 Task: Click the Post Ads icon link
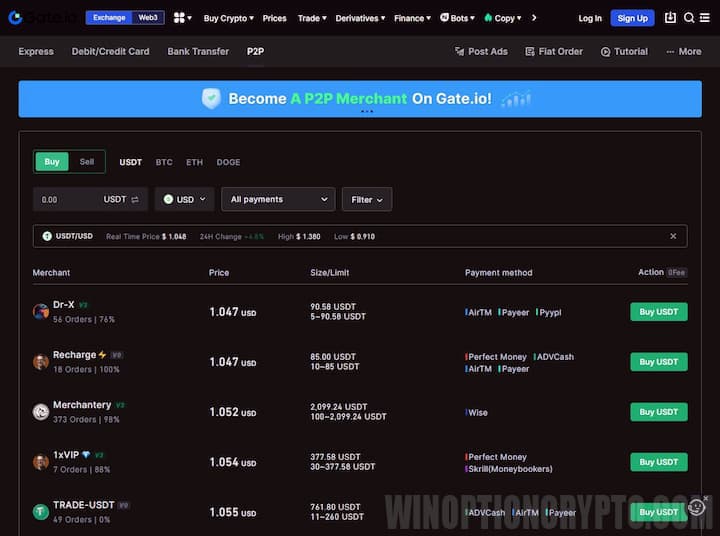pos(481,51)
